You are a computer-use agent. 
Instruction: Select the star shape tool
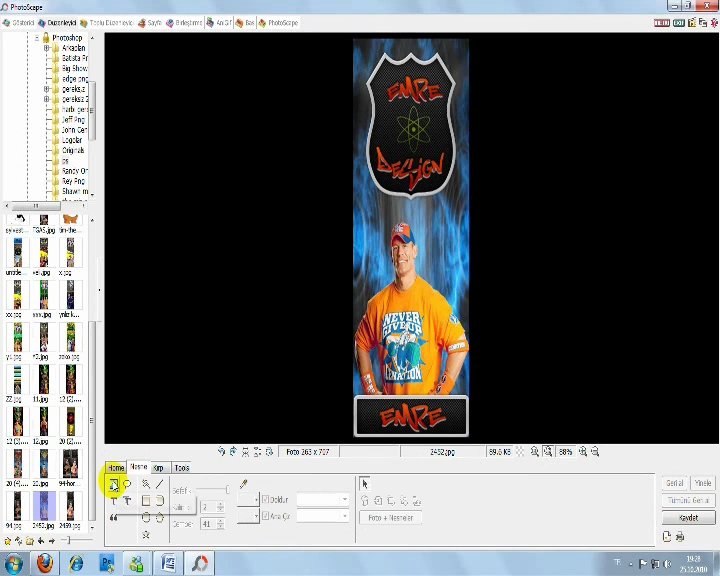(146, 534)
